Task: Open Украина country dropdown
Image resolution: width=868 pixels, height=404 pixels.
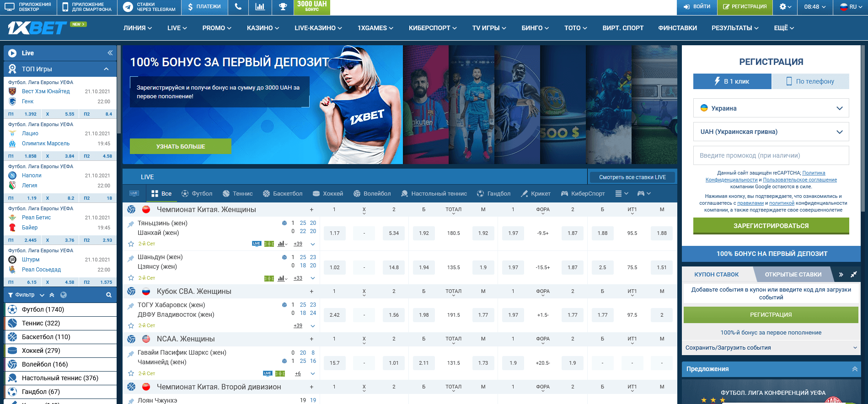Action: coord(771,108)
